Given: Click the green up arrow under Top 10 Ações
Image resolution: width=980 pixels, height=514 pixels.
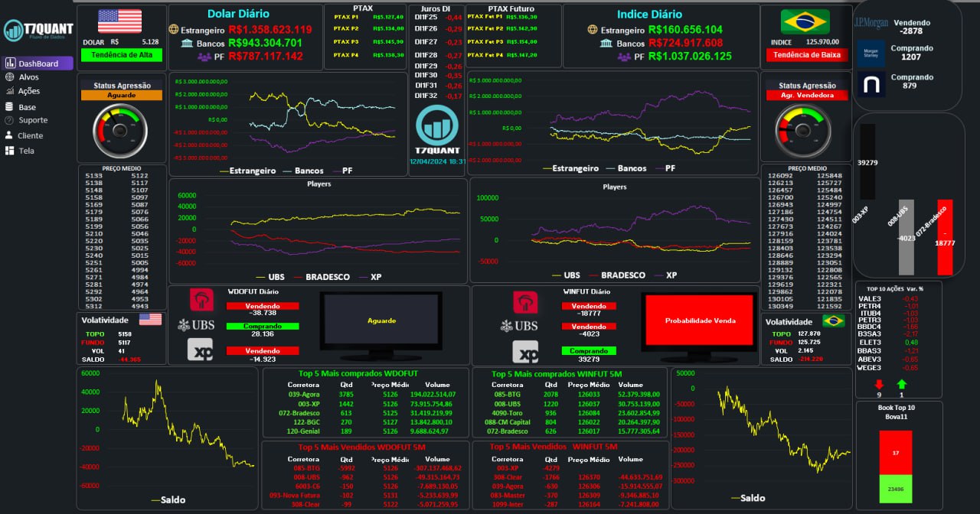Looking at the screenshot, I should 901,384.
